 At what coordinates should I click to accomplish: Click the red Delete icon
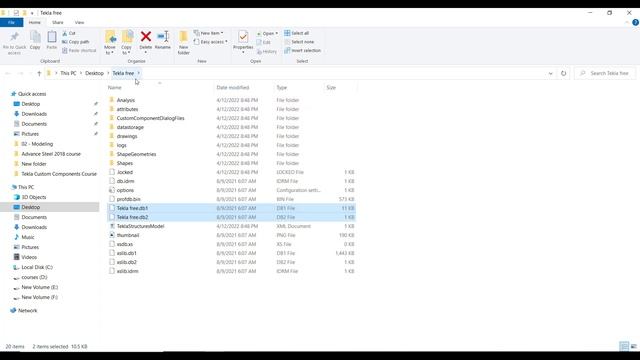tap(146, 37)
